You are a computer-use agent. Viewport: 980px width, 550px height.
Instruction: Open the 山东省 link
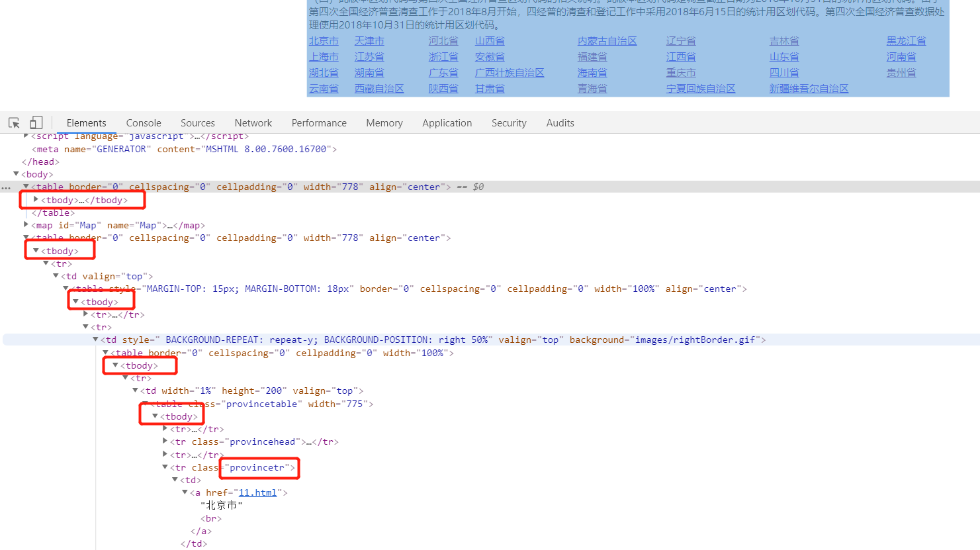[x=784, y=57]
